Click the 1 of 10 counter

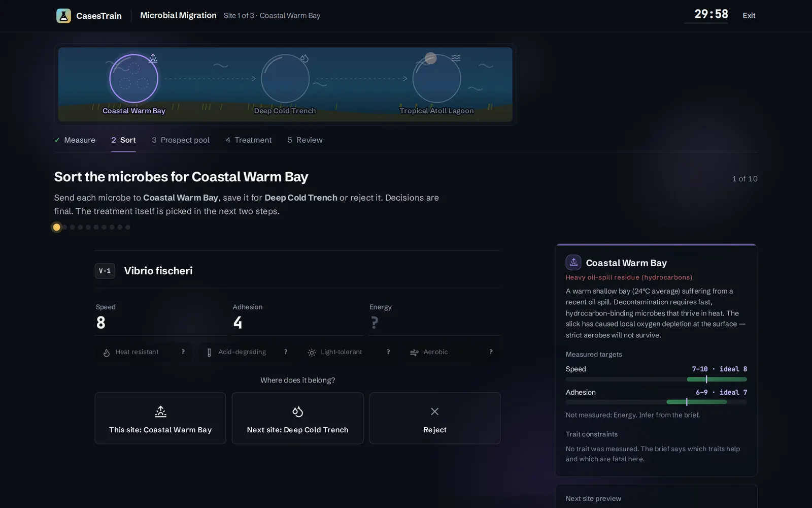click(x=745, y=179)
